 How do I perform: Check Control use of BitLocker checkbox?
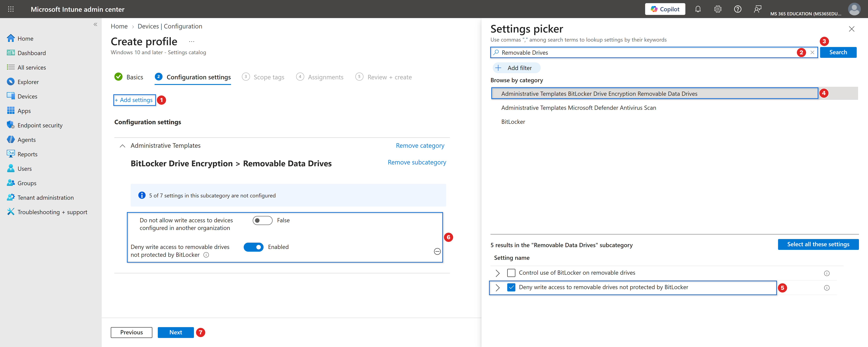coord(511,273)
